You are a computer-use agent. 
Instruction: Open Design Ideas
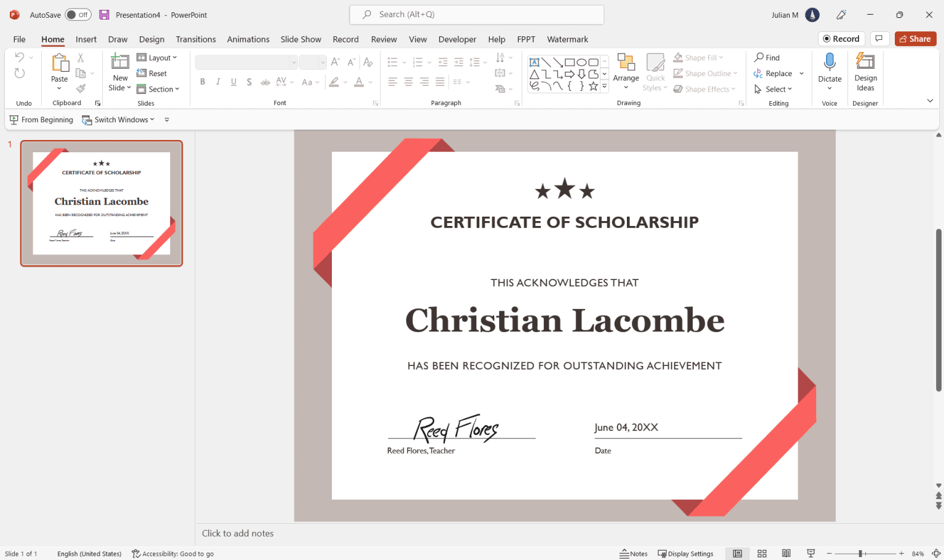click(865, 72)
